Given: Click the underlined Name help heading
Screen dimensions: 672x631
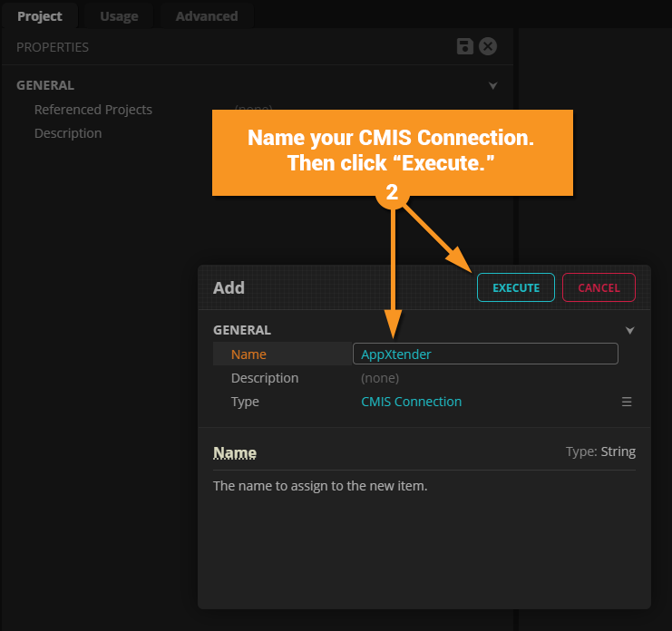Looking at the screenshot, I should [235, 452].
